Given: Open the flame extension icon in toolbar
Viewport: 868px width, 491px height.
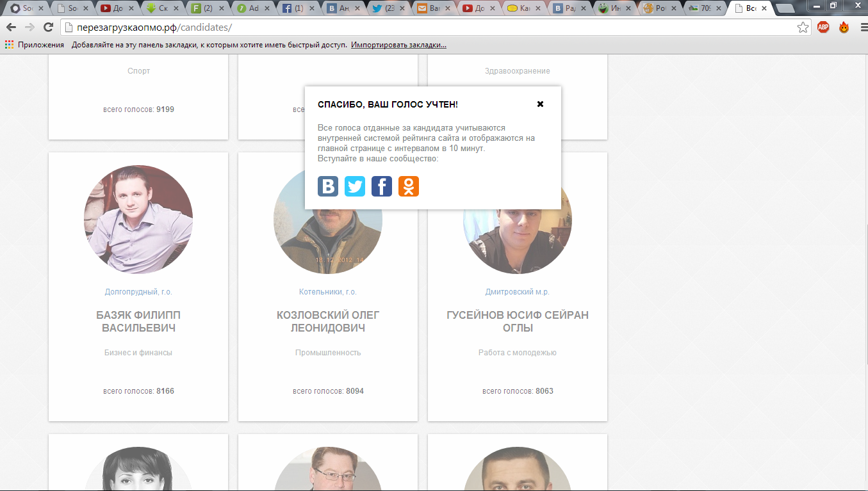Looking at the screenshot, I should (844, 28).
